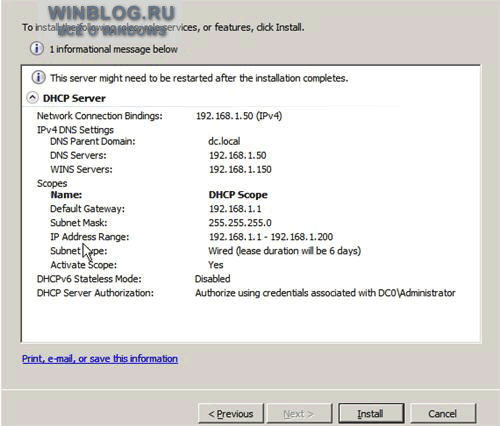Click the 'Activate Scope:' label
500x426 pixels.
84,265
